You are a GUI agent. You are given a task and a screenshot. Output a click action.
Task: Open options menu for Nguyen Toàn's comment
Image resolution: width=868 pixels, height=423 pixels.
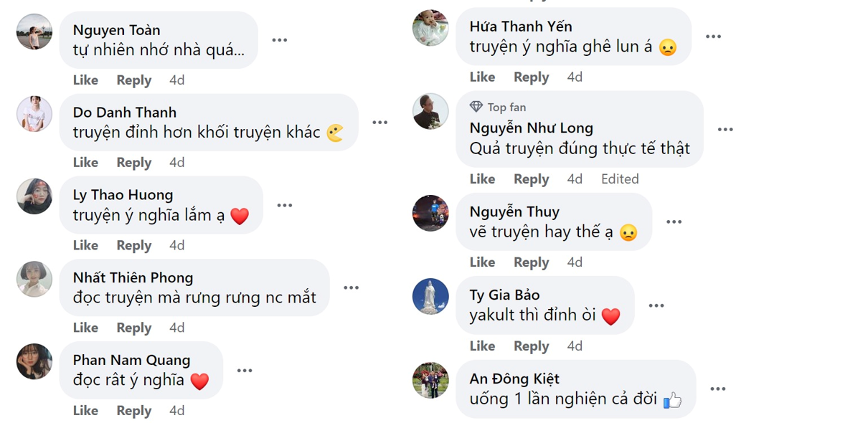tap(280, 40)
